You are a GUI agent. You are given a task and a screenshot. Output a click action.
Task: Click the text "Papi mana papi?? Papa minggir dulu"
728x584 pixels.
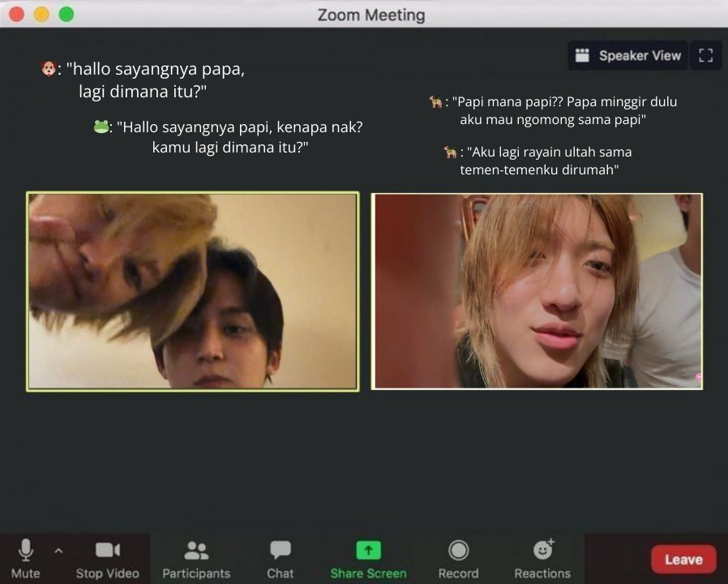click(x=564, y=101)
